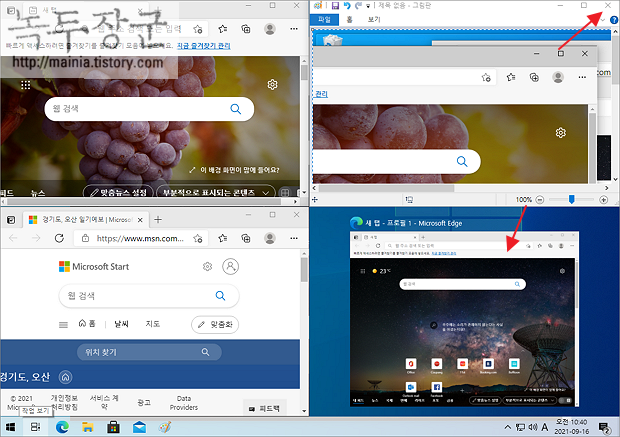Show hidden system tray icons chevron
Viewport: 620px width, 437px height.
point(508,427)
